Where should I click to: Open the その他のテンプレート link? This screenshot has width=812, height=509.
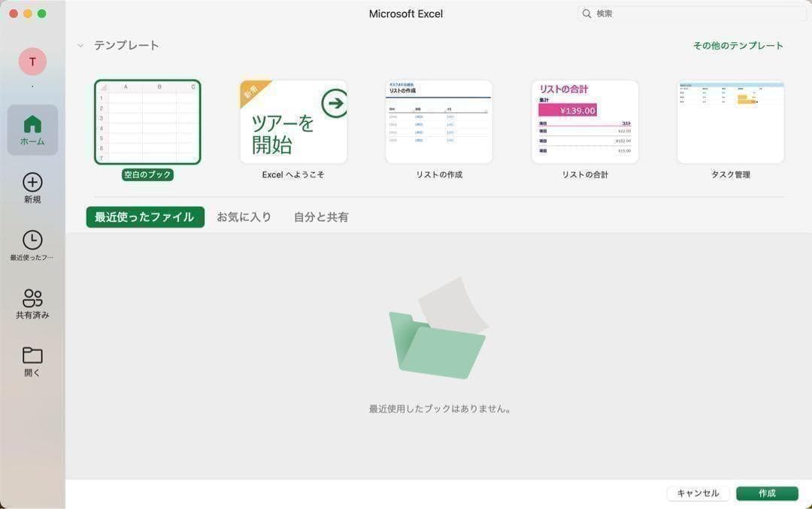(738, 46)
